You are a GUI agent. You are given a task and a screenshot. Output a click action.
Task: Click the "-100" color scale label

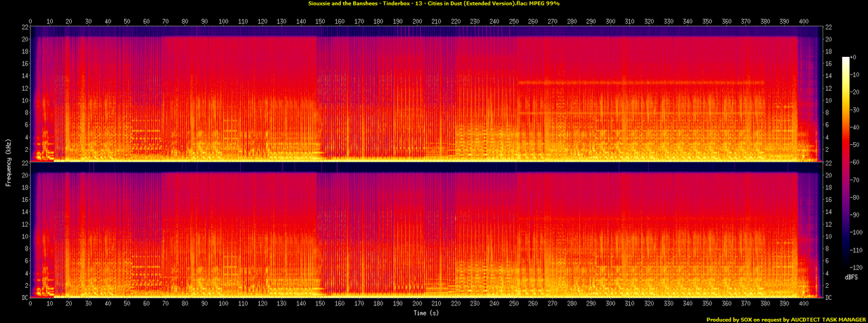tap(857, 232)
